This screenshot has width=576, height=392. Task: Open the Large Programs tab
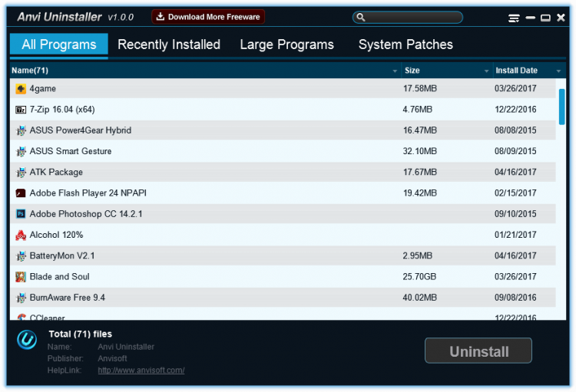click(x=286, y=44)
